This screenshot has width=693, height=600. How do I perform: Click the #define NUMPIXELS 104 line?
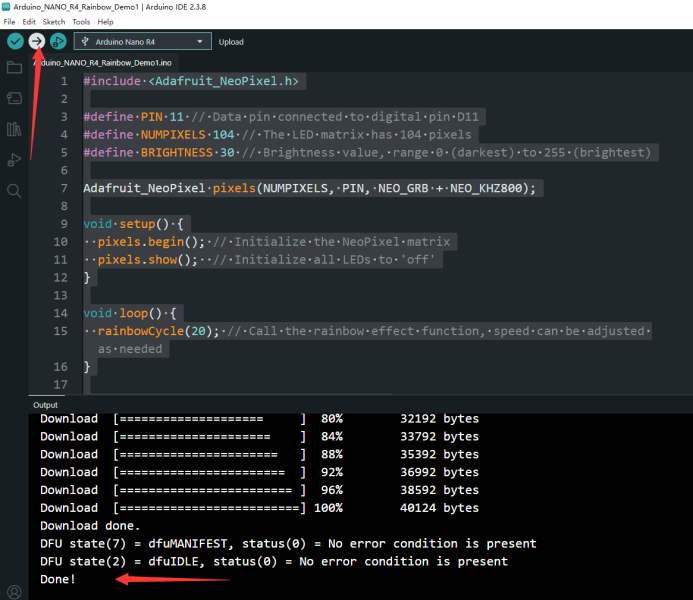[278, 135]
